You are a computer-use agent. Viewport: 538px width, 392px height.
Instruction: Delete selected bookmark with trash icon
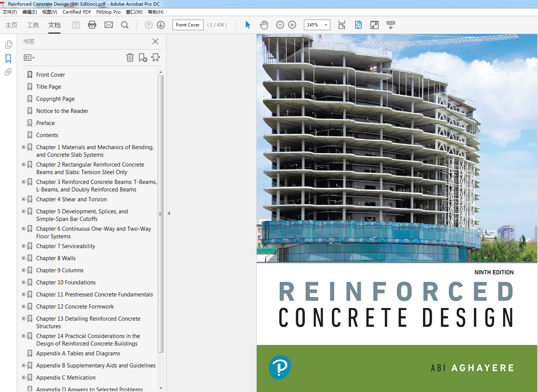pos(130,57)
